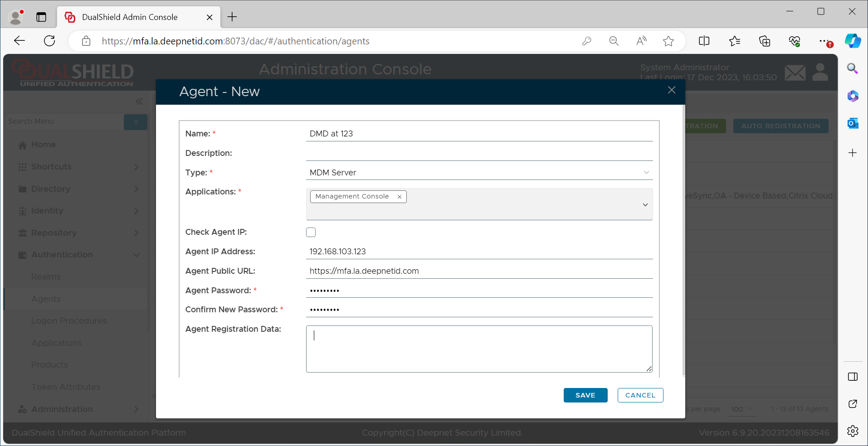This screenshot has height=446, width=868.
Task: Toggle the Check Agent IP checkbox
Action: (x=311, y=233)
